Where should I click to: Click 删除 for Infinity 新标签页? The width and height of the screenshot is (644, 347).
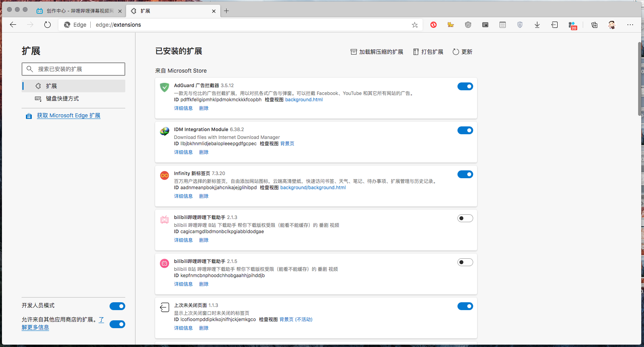click(x=204, y=196)
